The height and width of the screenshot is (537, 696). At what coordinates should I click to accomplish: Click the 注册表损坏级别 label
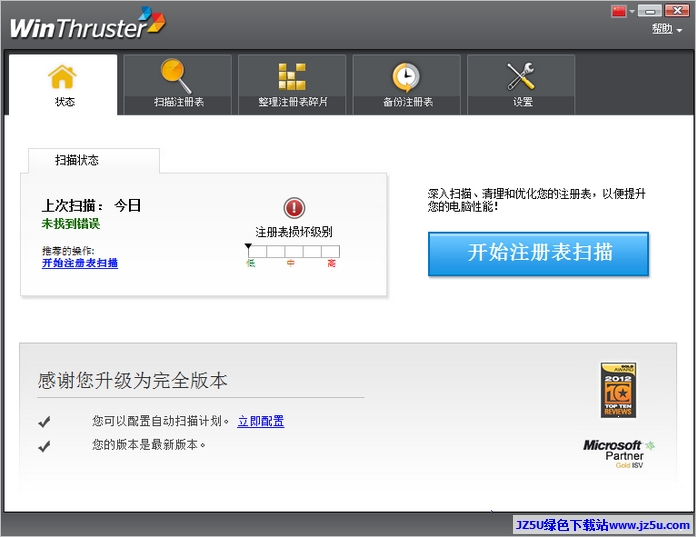[x=294, y=232]
